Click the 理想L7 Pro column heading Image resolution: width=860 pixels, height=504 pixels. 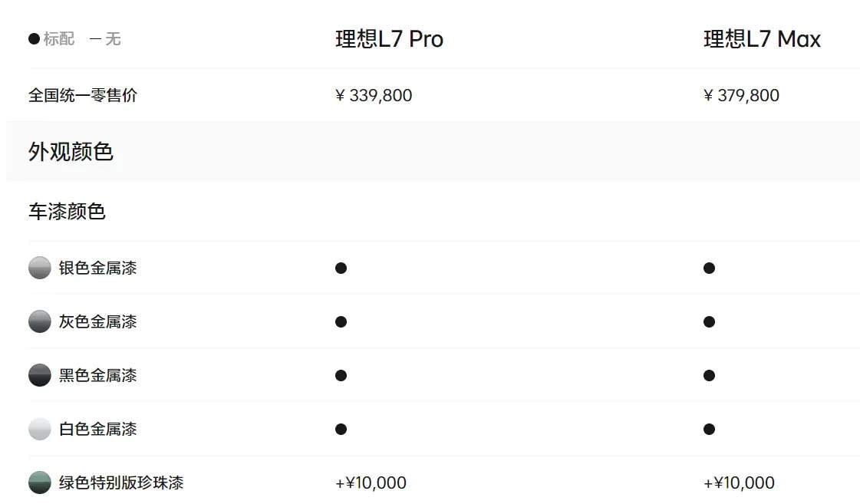pos(389,39)
